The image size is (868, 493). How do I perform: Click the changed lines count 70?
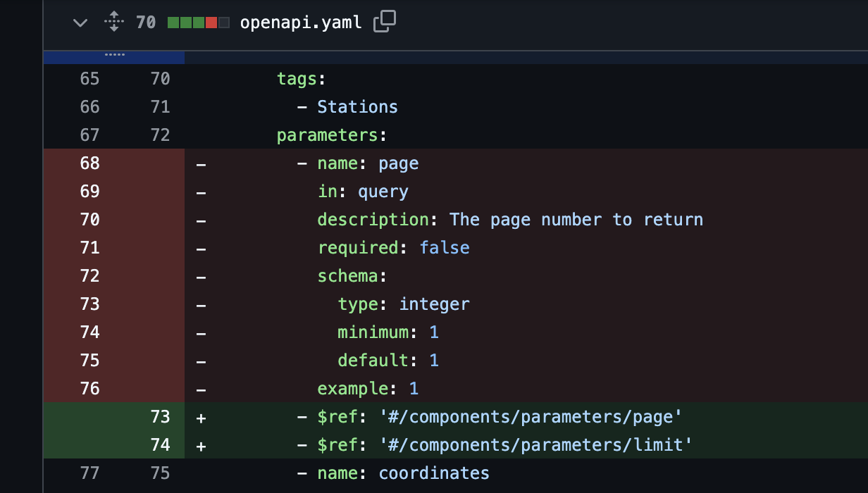(146, 23)
